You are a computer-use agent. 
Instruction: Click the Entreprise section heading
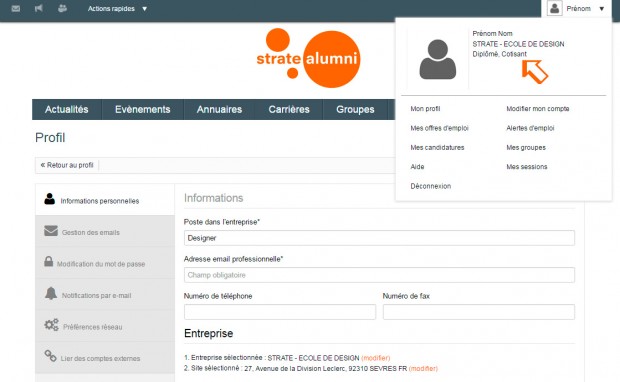tap(208, 333)
